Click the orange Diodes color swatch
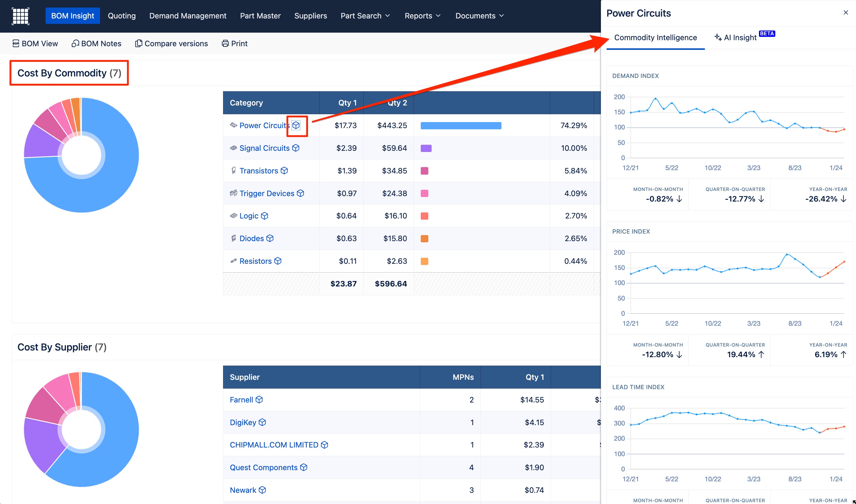The width and height of the screenshot is (856, 504). click(x=424, y=239)
